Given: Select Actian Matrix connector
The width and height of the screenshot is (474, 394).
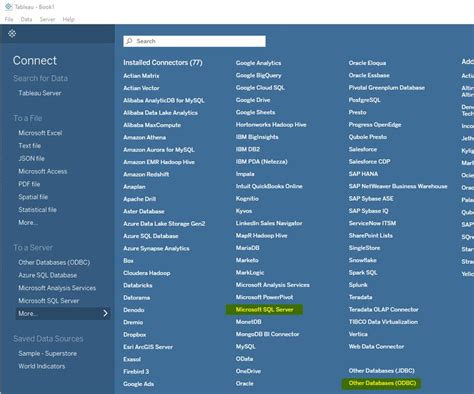Looking at the screenshot, I should [x=141, y=76].
